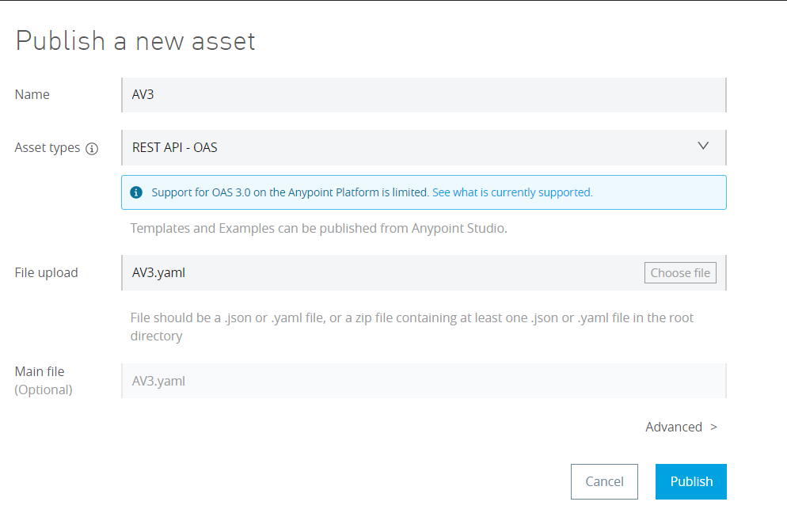Click the Templates and Examples hint text

tap(319, 228)
